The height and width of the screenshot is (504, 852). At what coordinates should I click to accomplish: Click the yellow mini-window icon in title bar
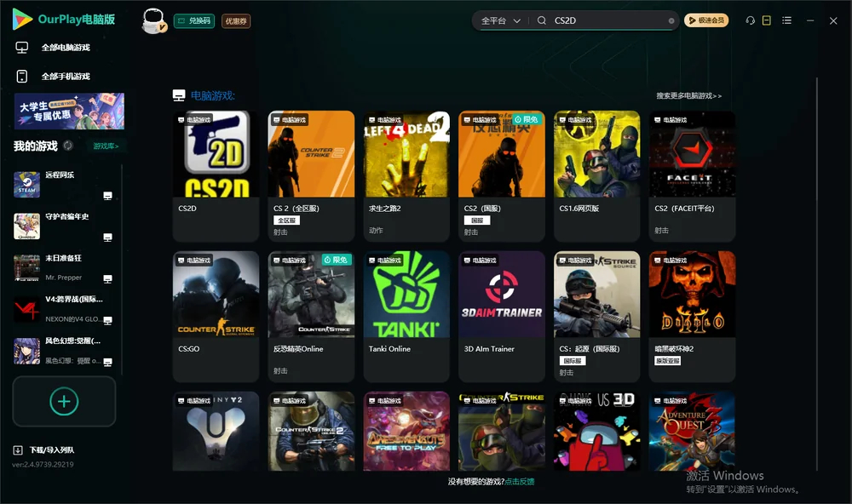click(x=767, y=20)
